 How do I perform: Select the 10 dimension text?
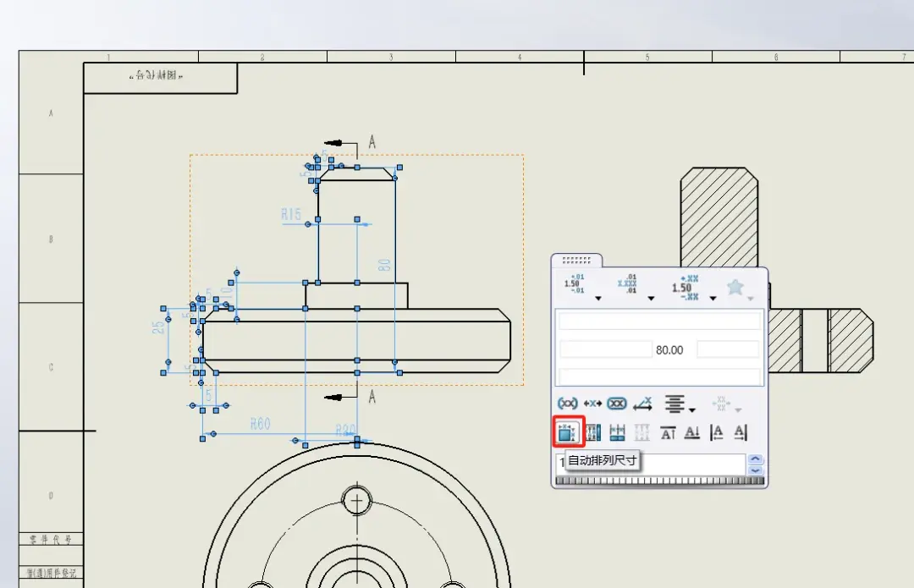(226, 293)
